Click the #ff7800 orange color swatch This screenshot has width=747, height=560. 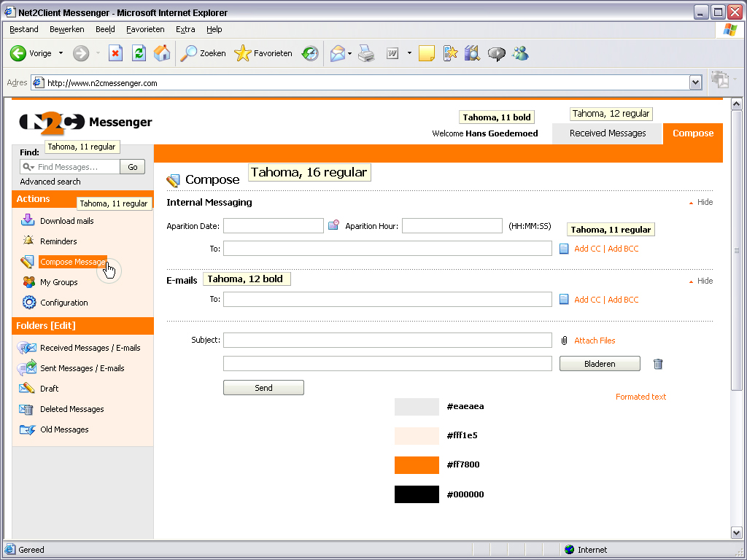(x=417, y=464)
